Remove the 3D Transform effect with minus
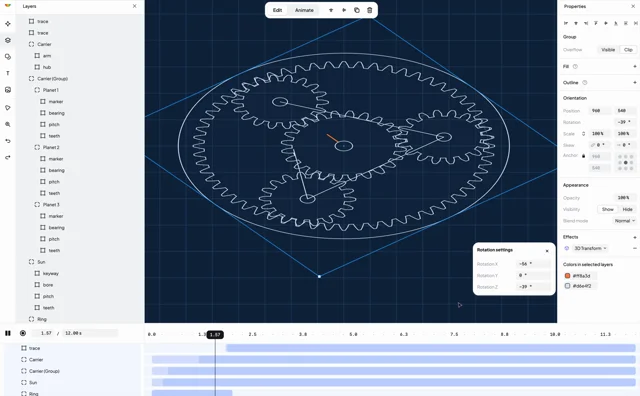The width and height of the screenshot is (640, 396). [635, 248]
